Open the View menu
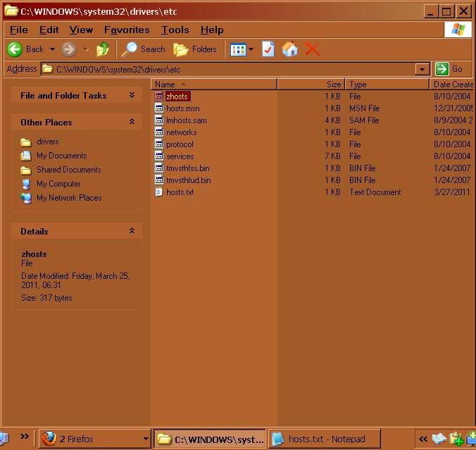476x450 pixels. pos(81,30)
